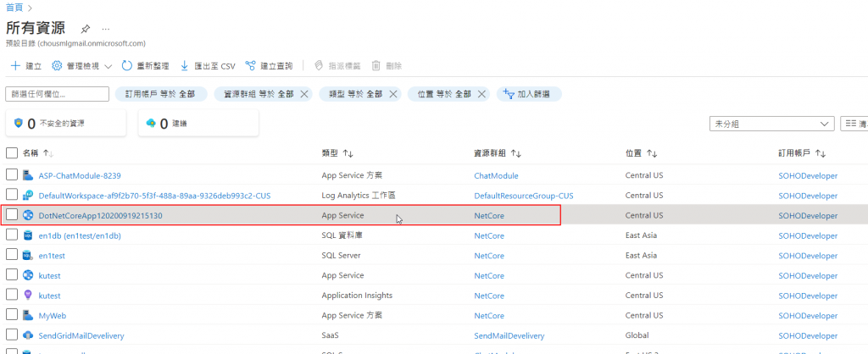Check the DotNetCoreApp120200919215130 row checkbox
Screen dimensions: 868x354
12,215
